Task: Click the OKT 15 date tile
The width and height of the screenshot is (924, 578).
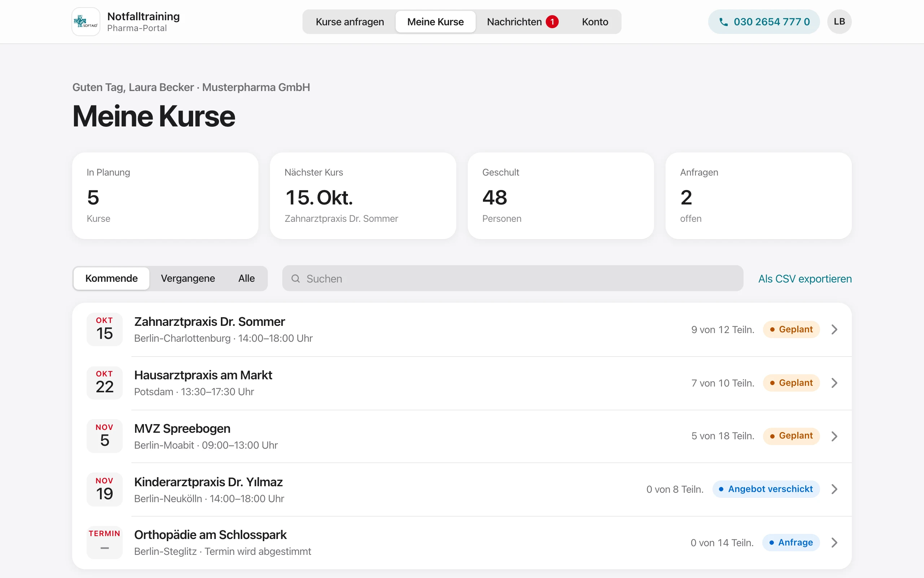Action: [105, 329]
